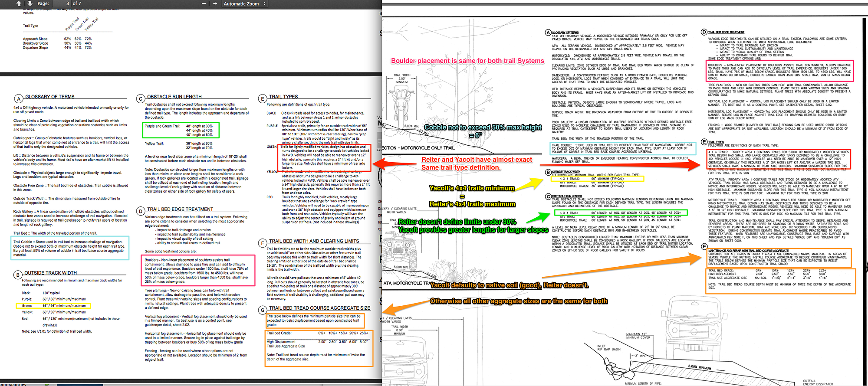Viewport: 868px width, 386px height.
Task: Click 'Departure Slope' row label in PDF table
Action: pos(35,48)
